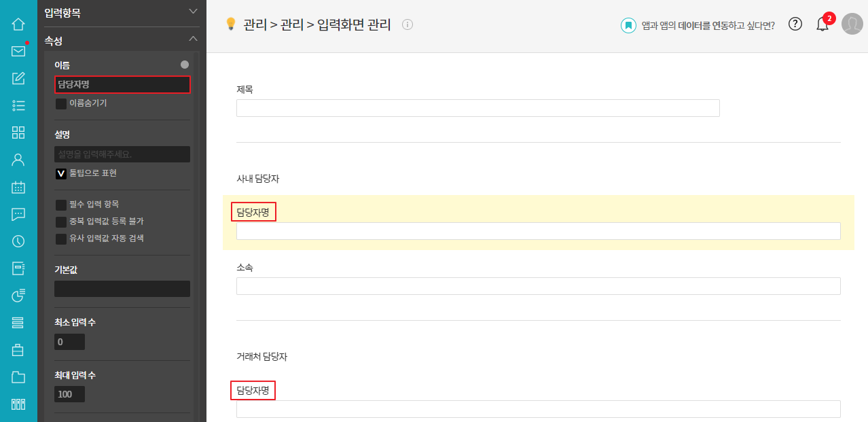Image resolution: width=868 pixels, height=422 pixels.
Task: Open the mail icon in sidebar
Action: 18,51
